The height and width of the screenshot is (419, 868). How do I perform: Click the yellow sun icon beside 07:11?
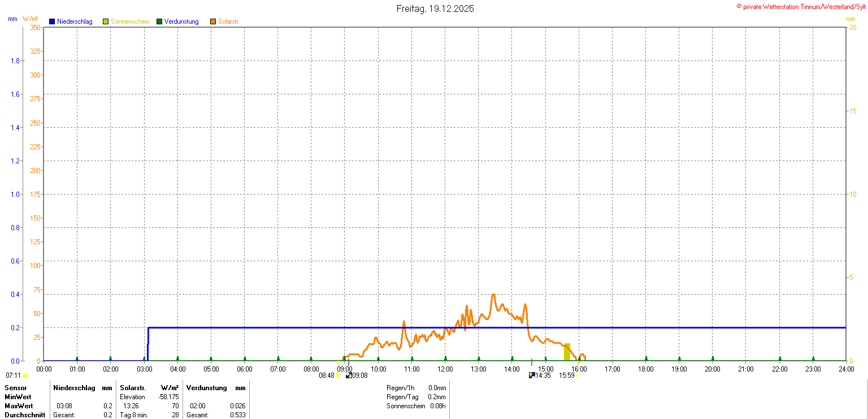tap(25, 375)
